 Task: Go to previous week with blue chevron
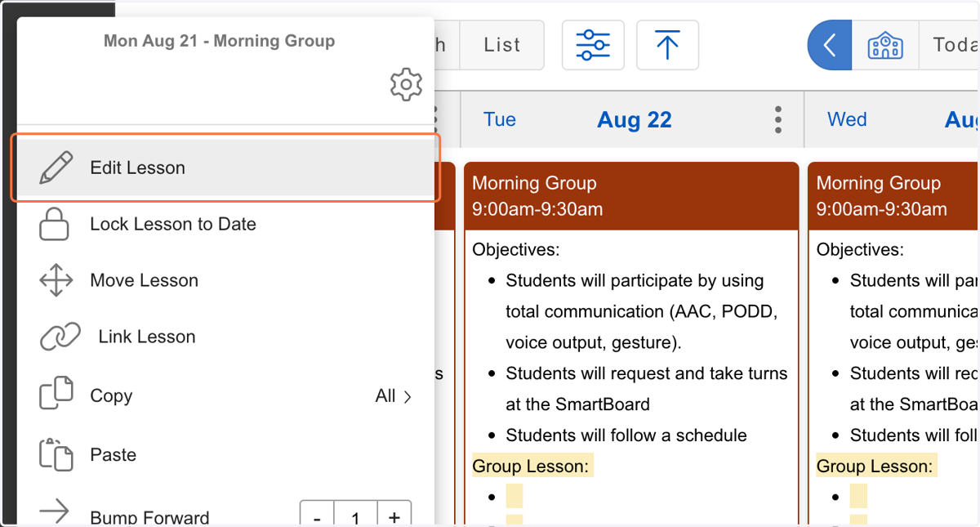830,45
